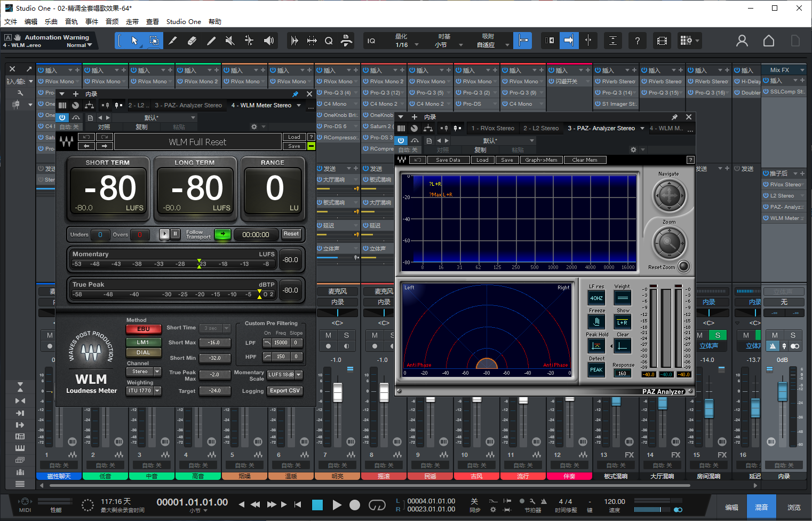
Task: Toggle WLM Follow Transport green button
Action: pos(222,234)
